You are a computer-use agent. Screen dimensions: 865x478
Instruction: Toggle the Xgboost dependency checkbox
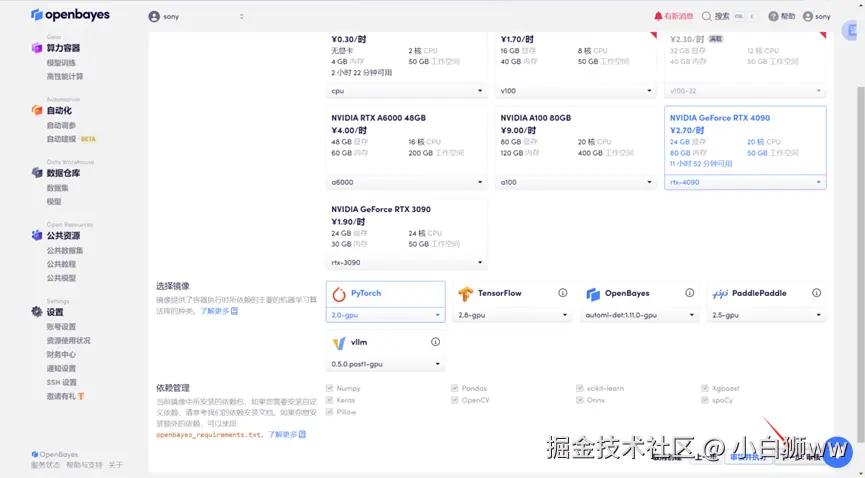(705, 388)
